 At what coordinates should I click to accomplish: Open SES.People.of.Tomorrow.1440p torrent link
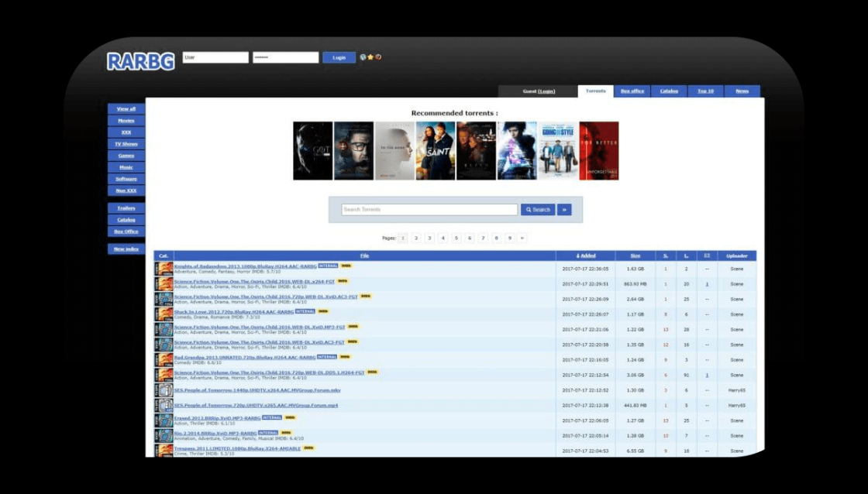[257, 390]
